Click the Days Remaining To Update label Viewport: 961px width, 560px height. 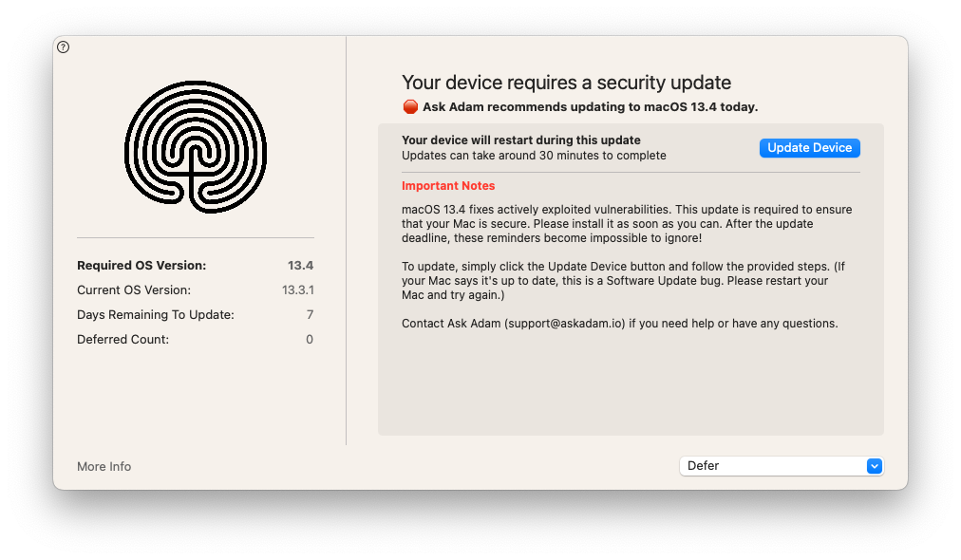(156, 314)
